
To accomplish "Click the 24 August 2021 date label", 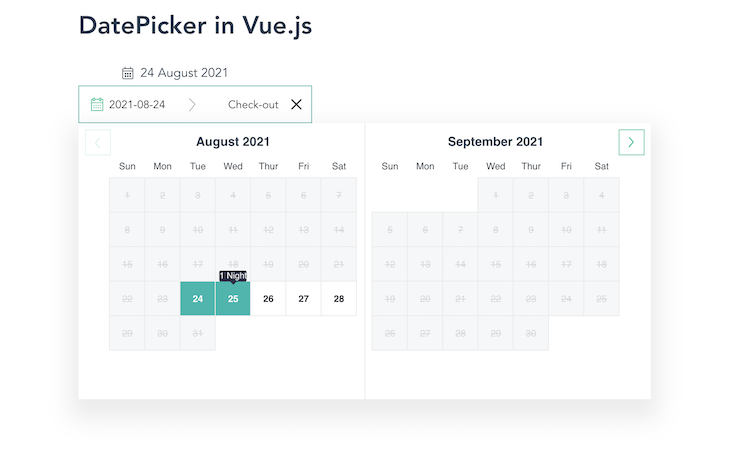I will click(184, 73).
